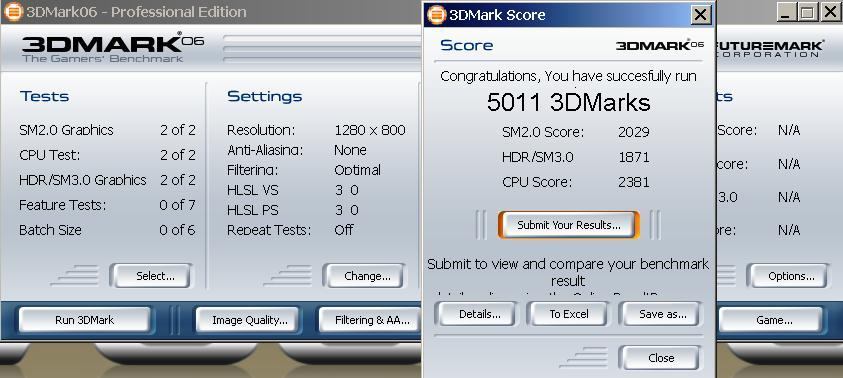The image size is (843, 378).
Task: Click the CPU Test: row label
Action: click(x=49, y=155)
